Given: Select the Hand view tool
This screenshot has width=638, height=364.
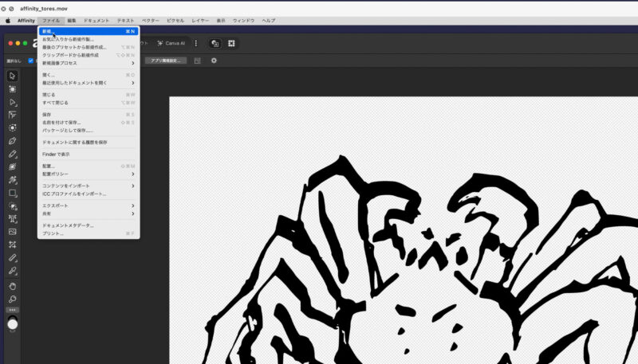Looking at the screenshot, I should click(12, 286).
